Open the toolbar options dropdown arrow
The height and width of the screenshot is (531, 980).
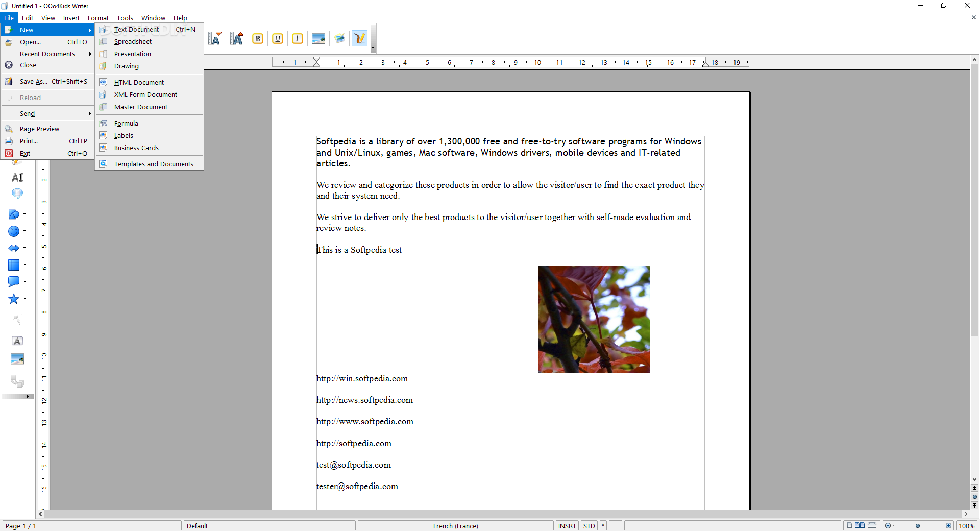[x=373, y=48]
